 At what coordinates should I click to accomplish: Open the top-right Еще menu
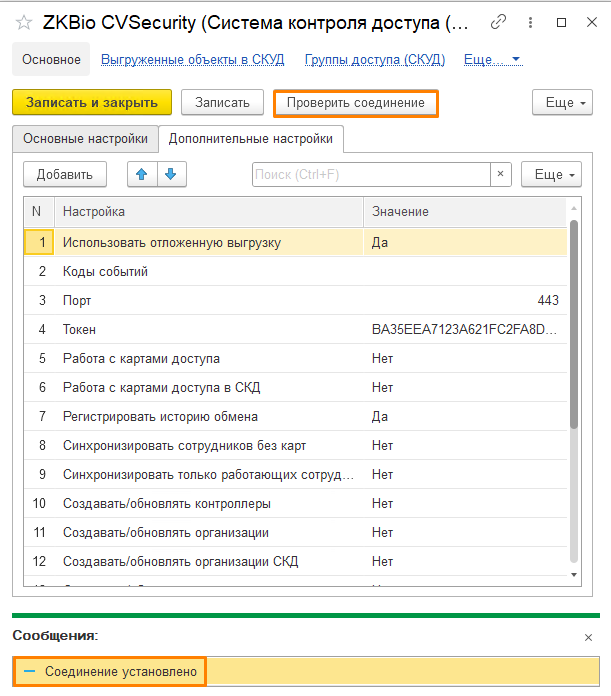click(565, 103)
